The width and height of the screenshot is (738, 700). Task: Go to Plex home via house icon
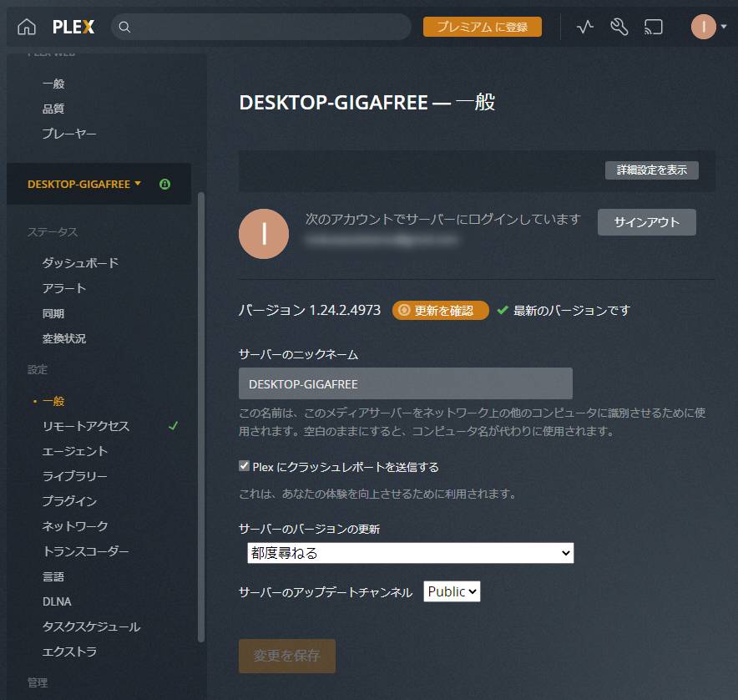point(27,27)
